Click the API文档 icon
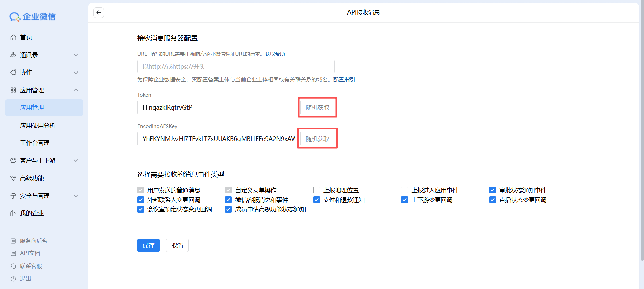 (13, 253)
